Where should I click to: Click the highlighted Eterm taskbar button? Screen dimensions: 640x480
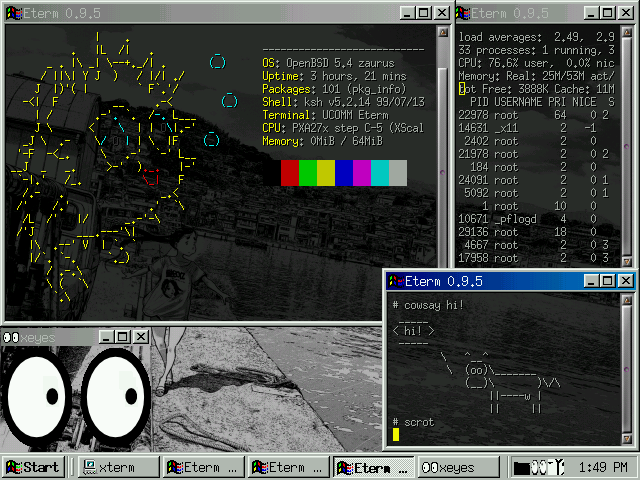[373, 467]
